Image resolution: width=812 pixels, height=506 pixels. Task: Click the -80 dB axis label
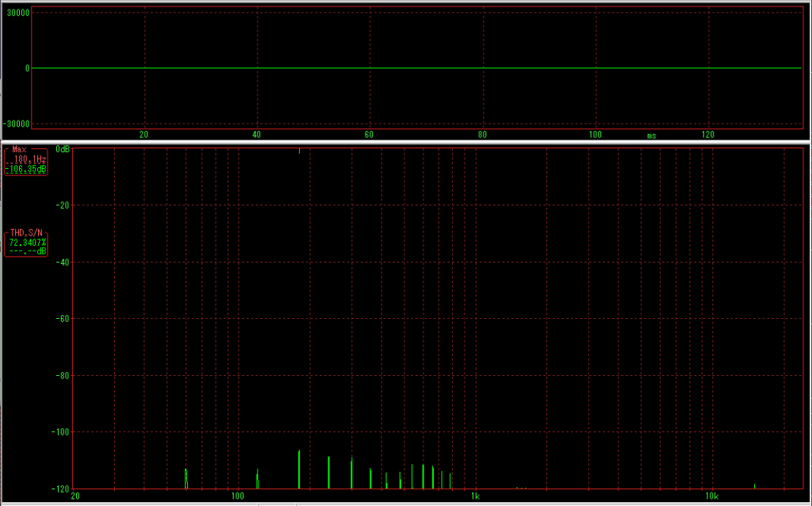(x=62, y=375)
